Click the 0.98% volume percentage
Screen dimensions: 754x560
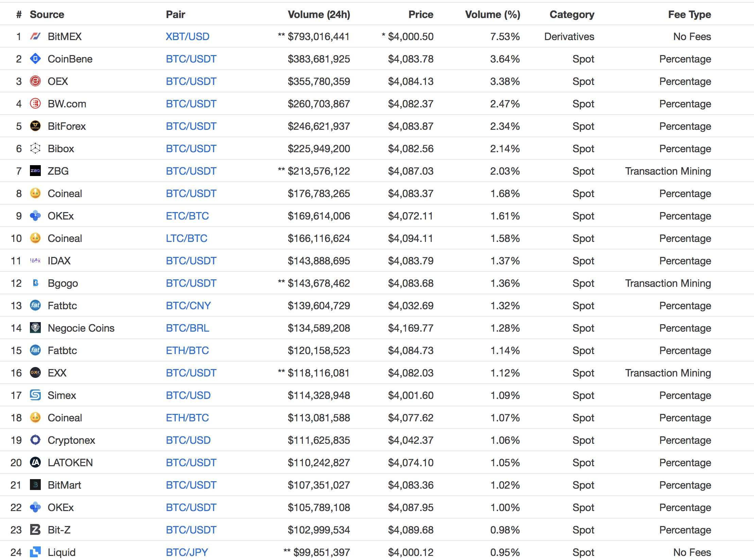505,530
